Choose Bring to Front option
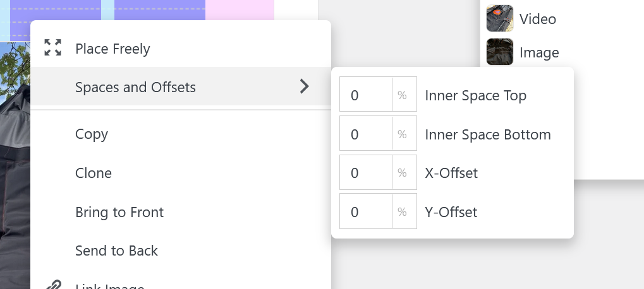The height and width of the screenshot is (289, 644). (119, 212)
